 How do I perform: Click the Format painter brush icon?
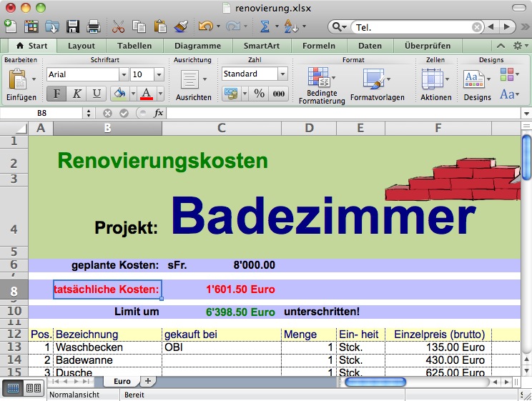point(182,26)
